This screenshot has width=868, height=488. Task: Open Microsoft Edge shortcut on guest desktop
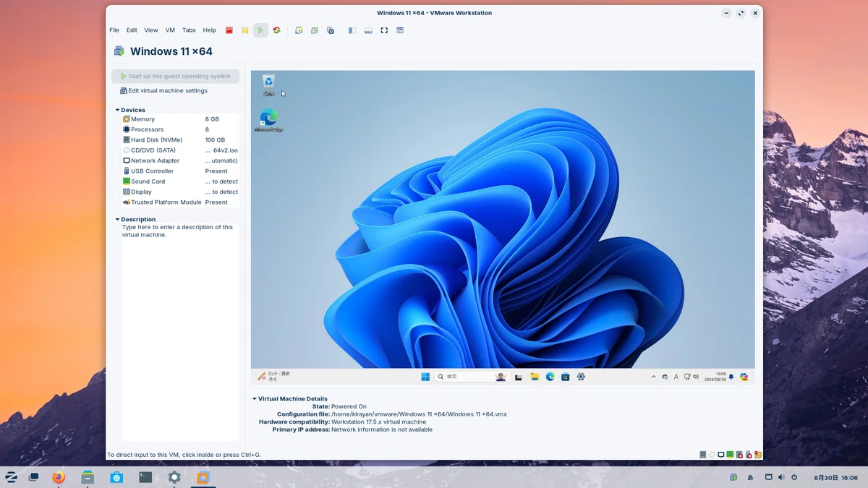[268, 120]
